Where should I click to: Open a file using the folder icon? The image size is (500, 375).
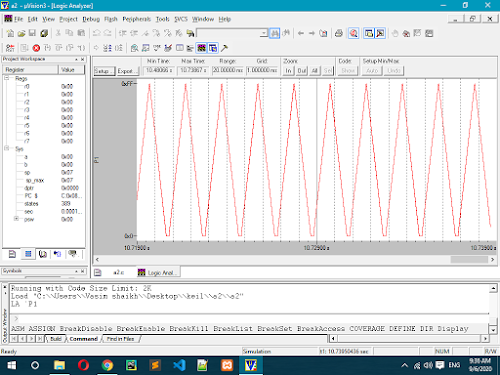21,33
